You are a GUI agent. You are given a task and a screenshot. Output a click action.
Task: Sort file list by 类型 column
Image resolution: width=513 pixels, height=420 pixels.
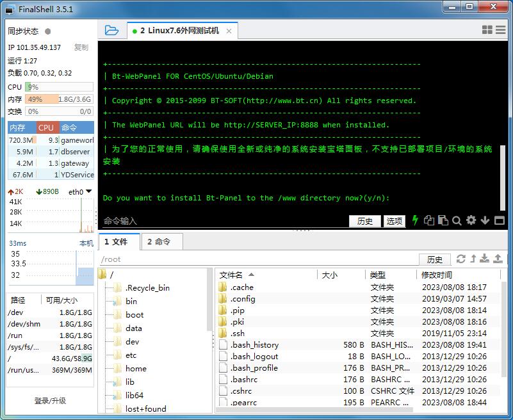pyautogui.click(x=391, y=275)
